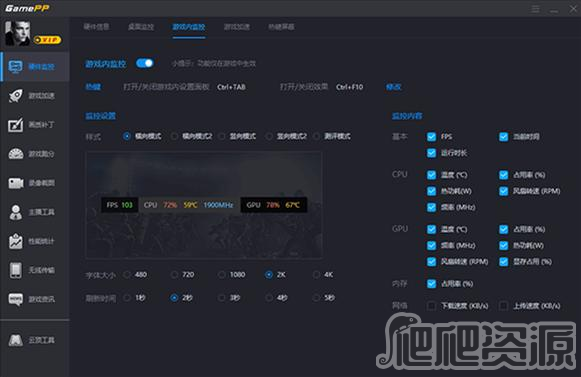Image resolution: width=581 pixels, height=377 pixels.
Task: Set refresh time to 5 seconds
Action: 316,298
